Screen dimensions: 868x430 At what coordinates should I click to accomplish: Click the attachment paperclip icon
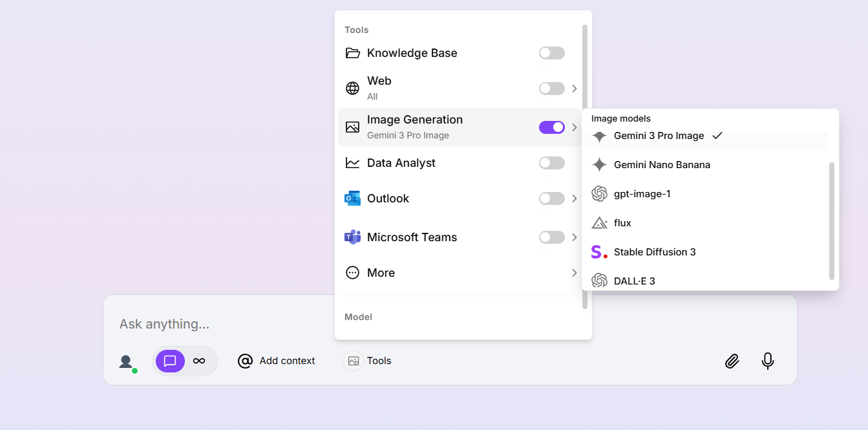(x=732, y=361)
